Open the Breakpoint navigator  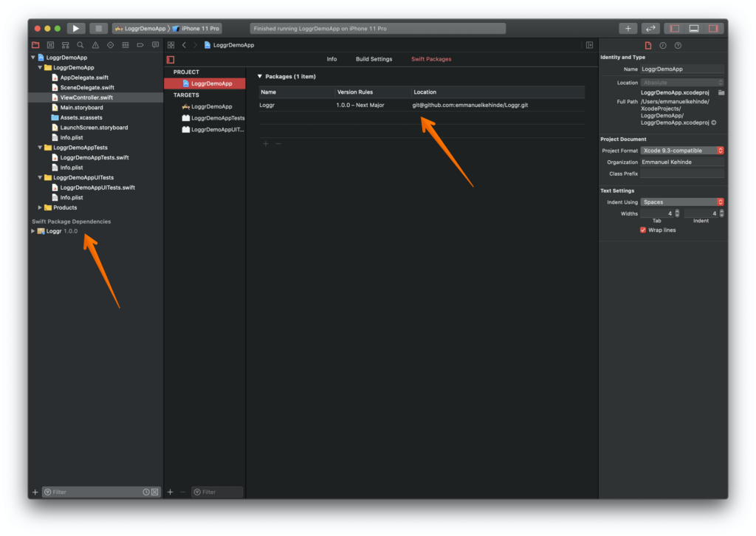140,45
